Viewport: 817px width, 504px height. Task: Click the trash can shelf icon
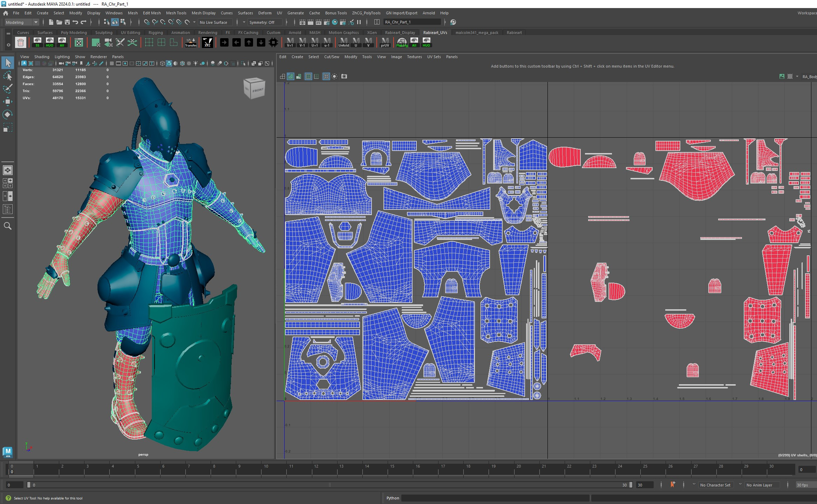20,43
